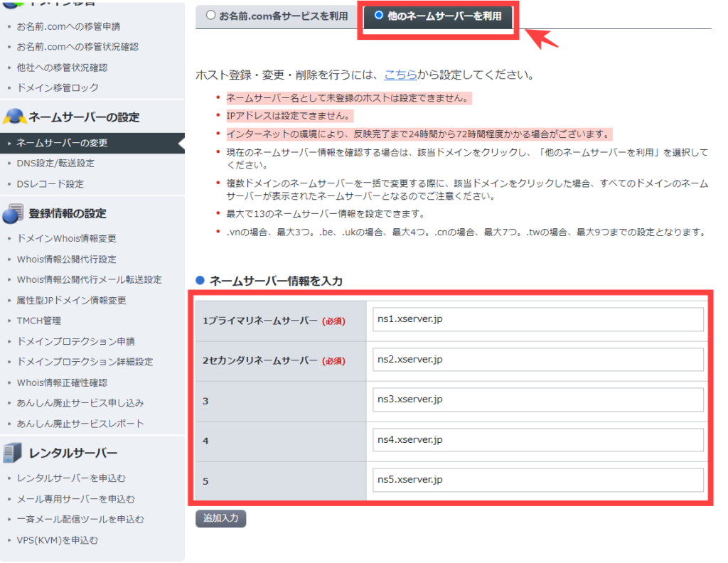Click the レンタルサーバー heading text
The image size is (728, 563).
click(73, 454)
